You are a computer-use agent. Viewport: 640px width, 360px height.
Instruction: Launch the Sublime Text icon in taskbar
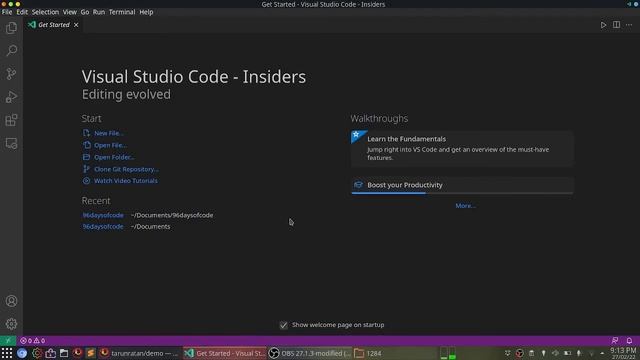91,353
